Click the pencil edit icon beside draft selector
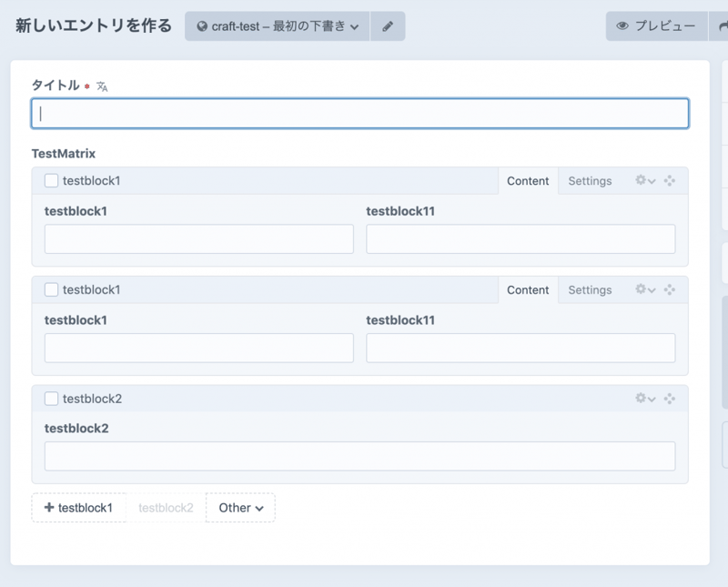The image size is (728, 587). click(x=388, y=26)
